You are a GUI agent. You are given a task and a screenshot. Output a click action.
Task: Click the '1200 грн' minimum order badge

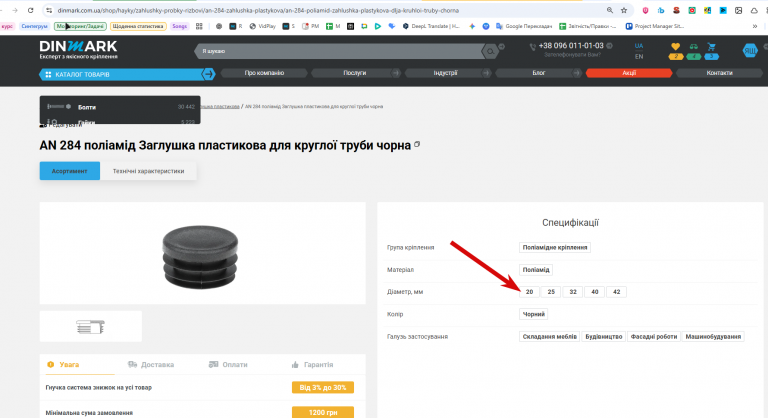point(323,413)
